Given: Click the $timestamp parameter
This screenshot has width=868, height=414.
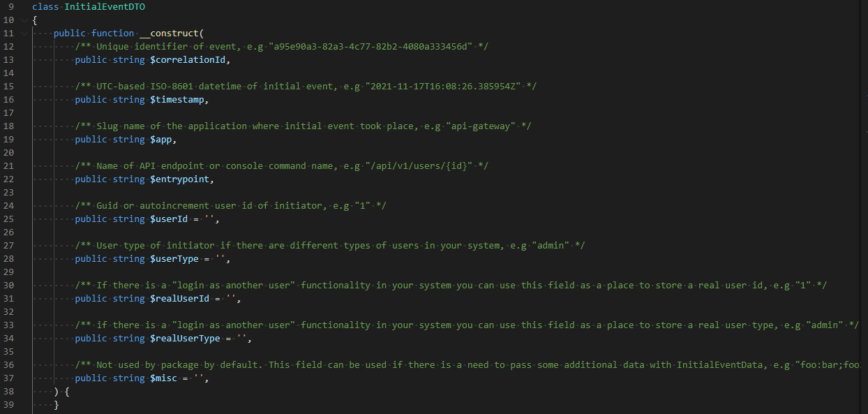Looking at the screenshot, I should tap(179, 99).
